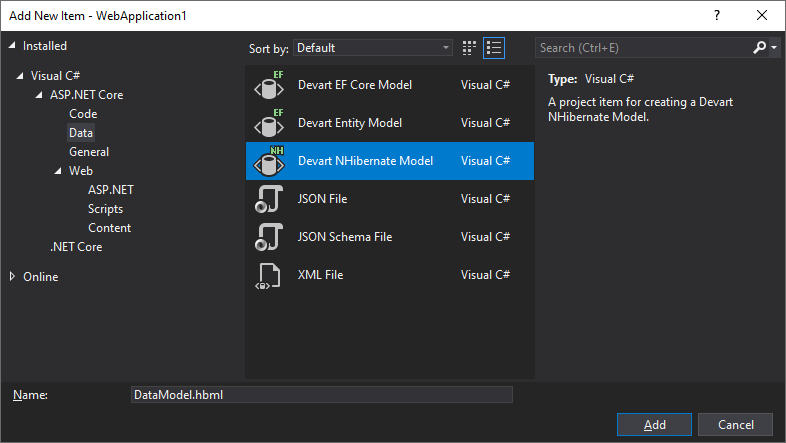Click the Online label
Screen dimensions: 786x443
[x=41, y=277]
